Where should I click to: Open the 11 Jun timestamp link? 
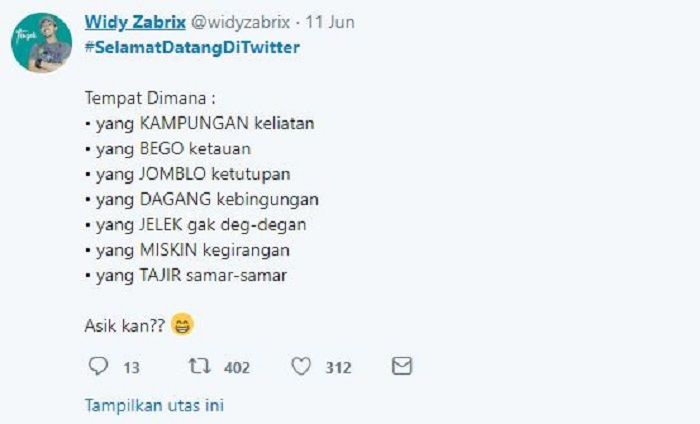click(x=330, y=22)
